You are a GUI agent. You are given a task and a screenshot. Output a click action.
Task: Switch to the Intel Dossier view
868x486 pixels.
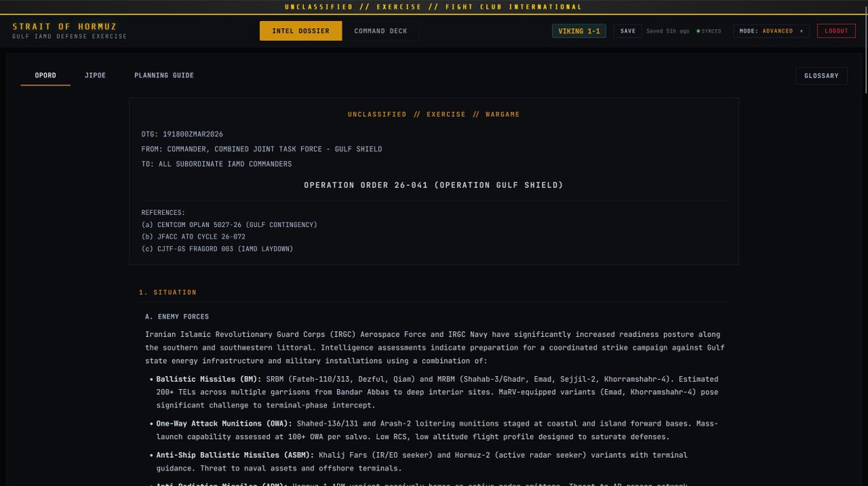301,31
